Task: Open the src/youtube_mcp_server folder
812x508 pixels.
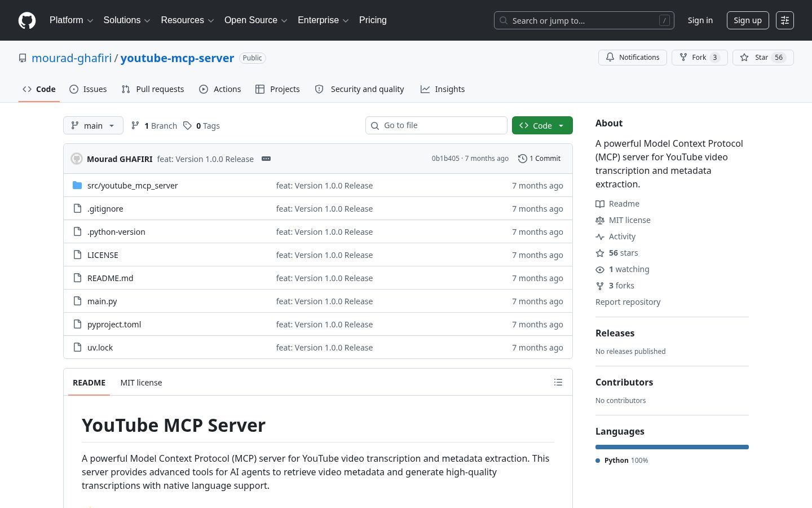Action: point(133,186)
